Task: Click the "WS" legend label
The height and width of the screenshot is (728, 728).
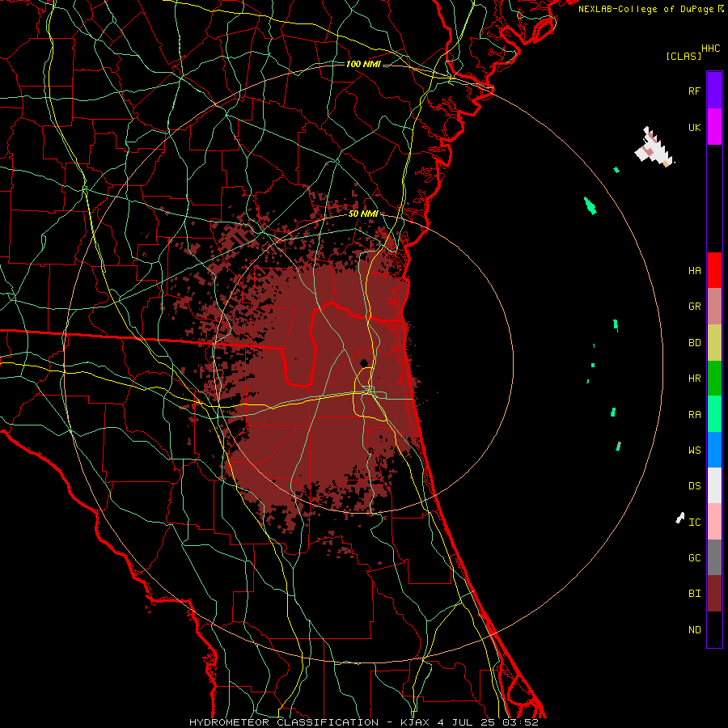Action: click(694, 451)
